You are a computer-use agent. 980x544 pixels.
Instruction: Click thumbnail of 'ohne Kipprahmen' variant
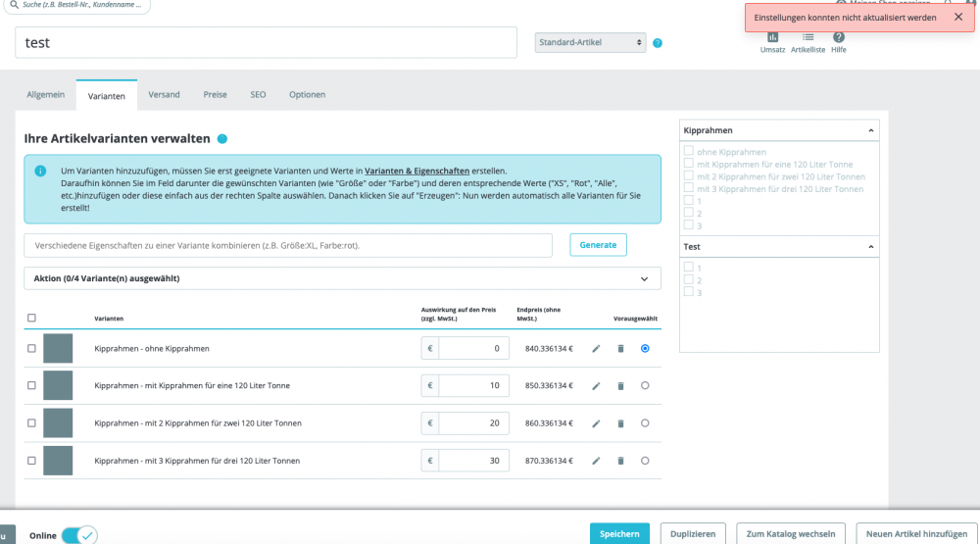pos(58,348)
